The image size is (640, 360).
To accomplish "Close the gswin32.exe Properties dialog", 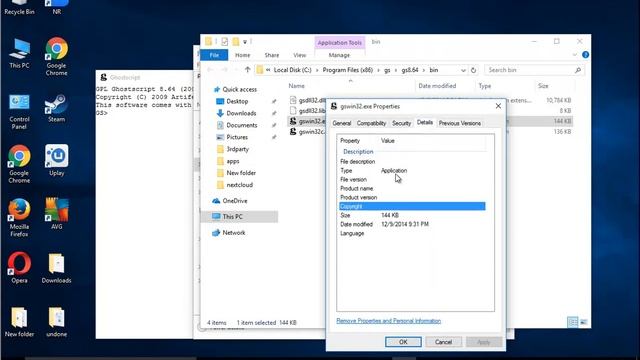I will click(498, 106).
